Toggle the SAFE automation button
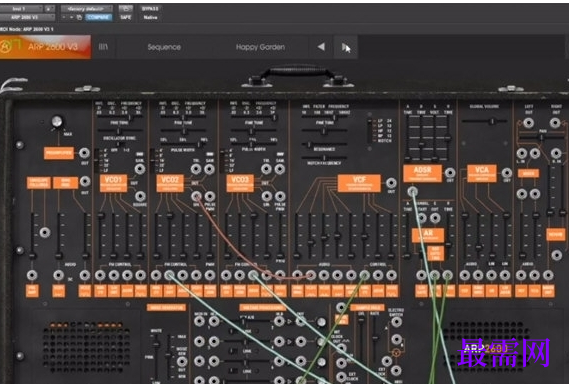569x384 pixels. point(126,17)
